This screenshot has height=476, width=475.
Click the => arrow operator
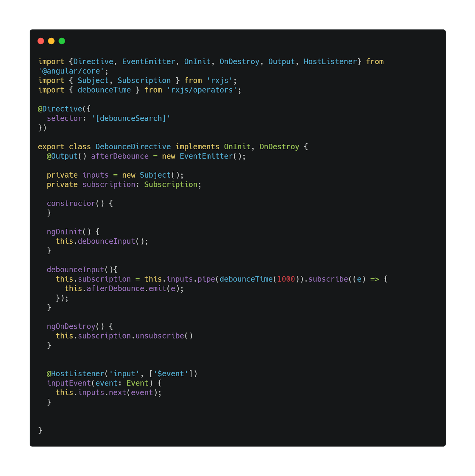(375, 279)
